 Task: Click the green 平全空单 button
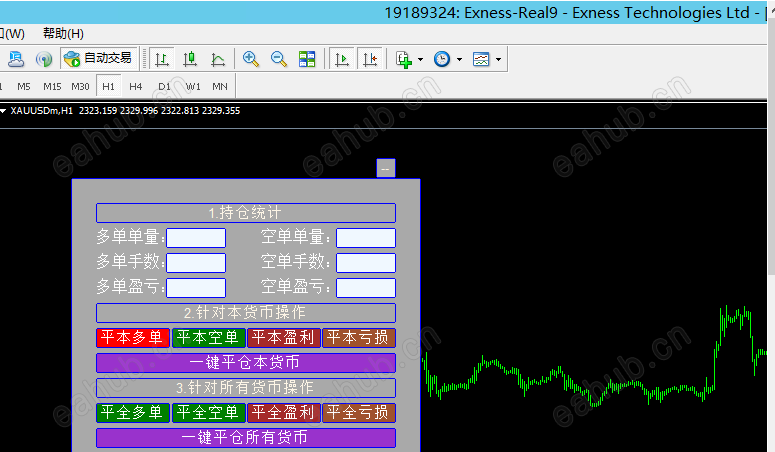(x=209, y=412)
